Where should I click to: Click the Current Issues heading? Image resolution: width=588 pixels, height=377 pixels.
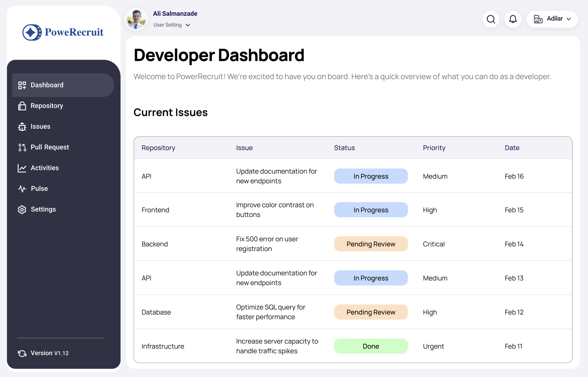[x=170, y=112]
